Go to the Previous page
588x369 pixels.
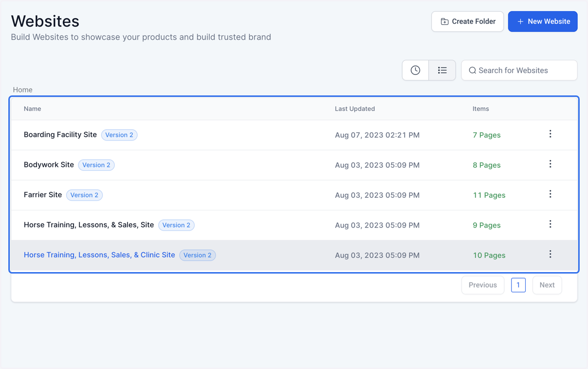pyautogui.click(x=483, y=285)
